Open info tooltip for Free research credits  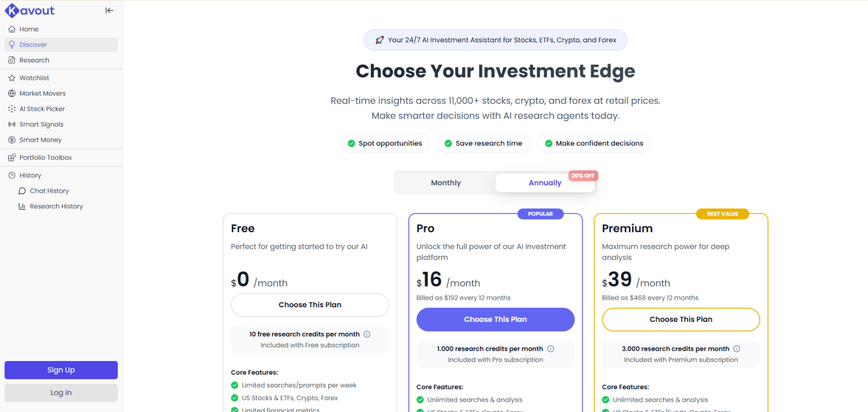click(x=367, y=334)
